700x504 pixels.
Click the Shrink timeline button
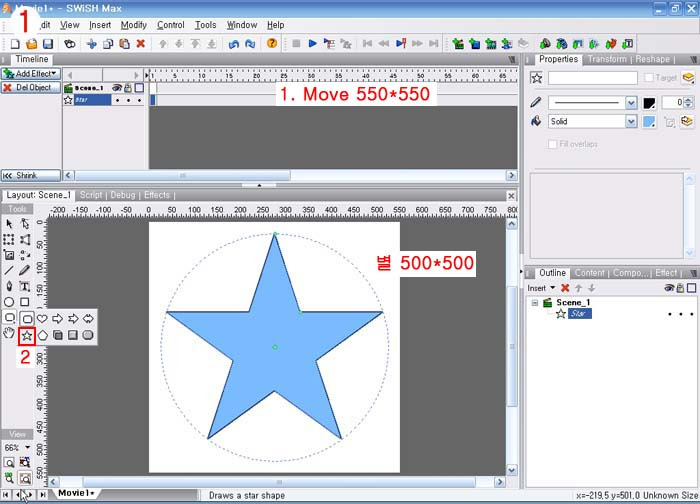tap(31, 175)
